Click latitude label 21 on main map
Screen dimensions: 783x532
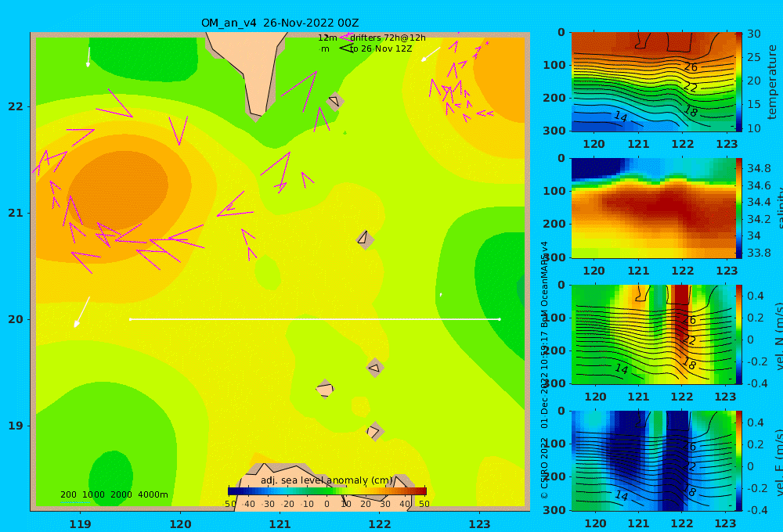point(16,213)
